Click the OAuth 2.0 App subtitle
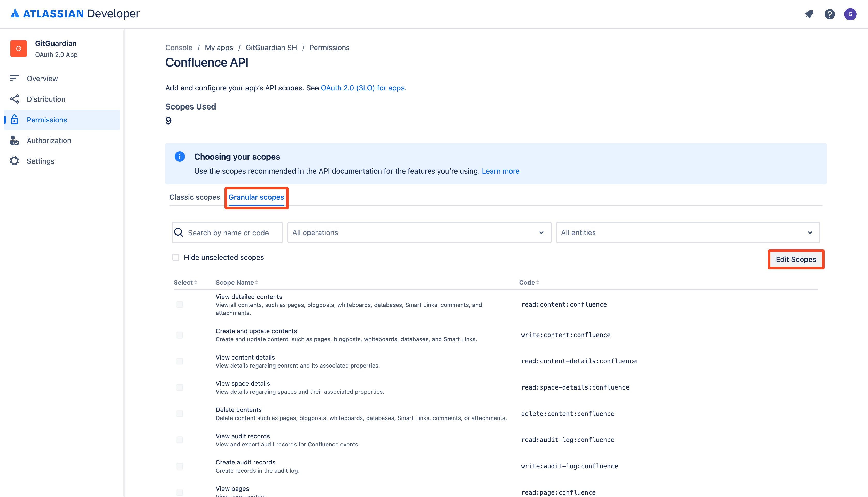Screen dimensions: 868x497 coord(56,55)
